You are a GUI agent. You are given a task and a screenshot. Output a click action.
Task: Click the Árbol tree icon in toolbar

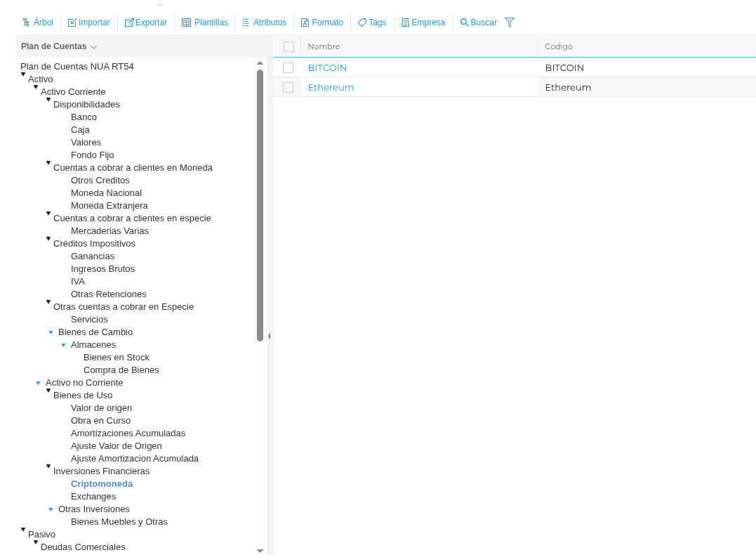[26, 22]
